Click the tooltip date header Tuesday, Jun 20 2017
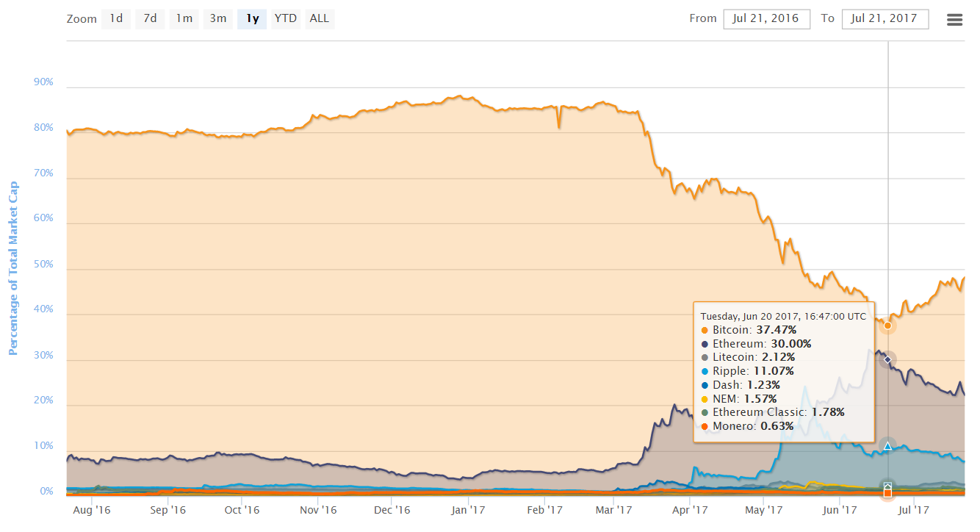The width and height of the screenshot is (980, 532). (x=783, y=316)
